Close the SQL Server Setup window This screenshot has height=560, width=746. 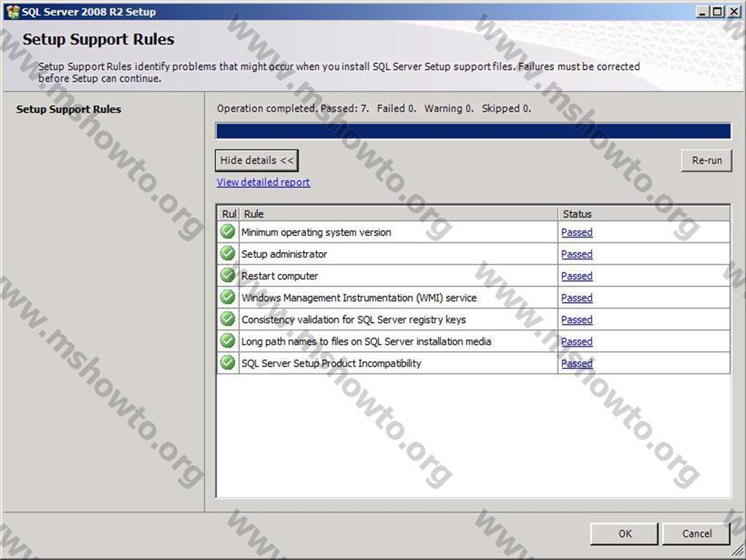(734, 12)
